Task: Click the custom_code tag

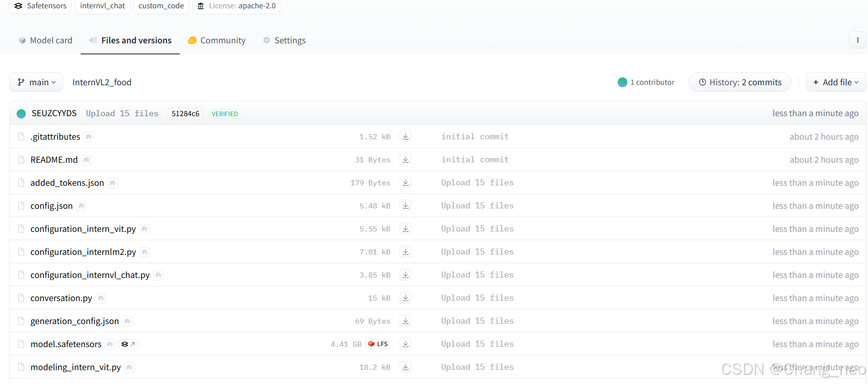Action: (161, 6)
